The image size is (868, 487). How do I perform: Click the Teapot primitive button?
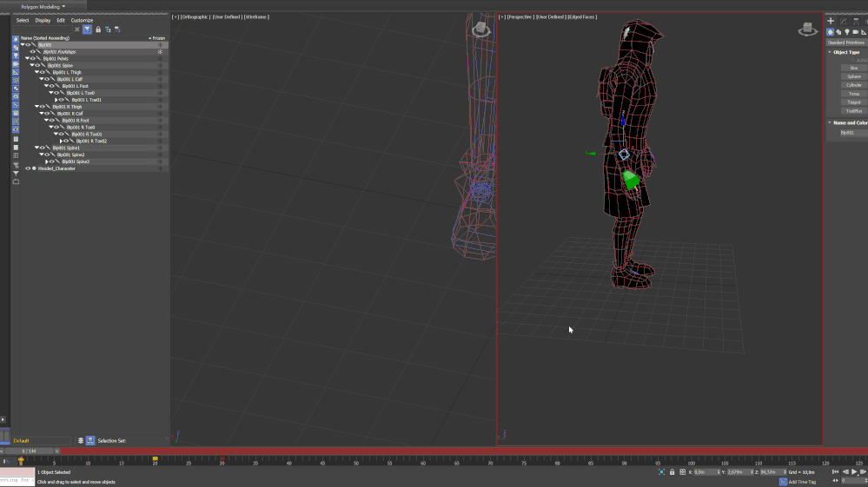(x=854, y=102)
